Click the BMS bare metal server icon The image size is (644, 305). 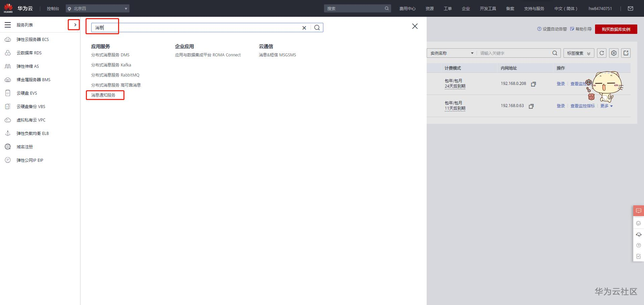(x=8, y=80)
